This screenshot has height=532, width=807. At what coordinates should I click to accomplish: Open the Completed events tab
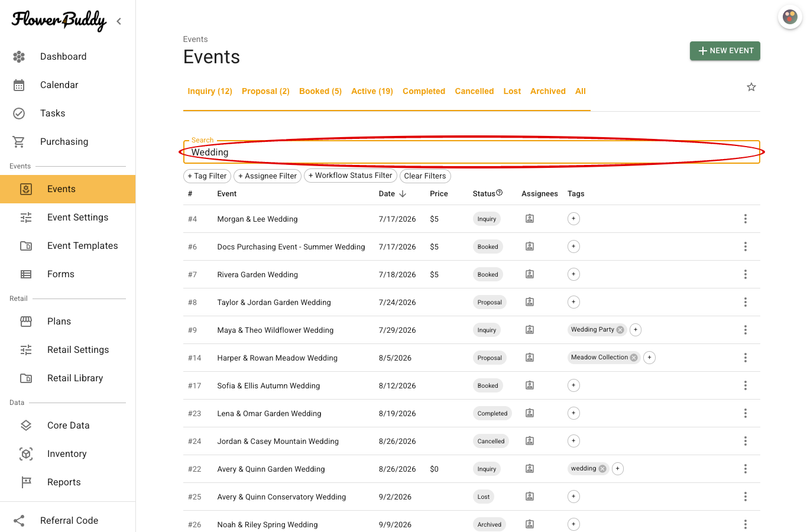[x=424, y=91]
